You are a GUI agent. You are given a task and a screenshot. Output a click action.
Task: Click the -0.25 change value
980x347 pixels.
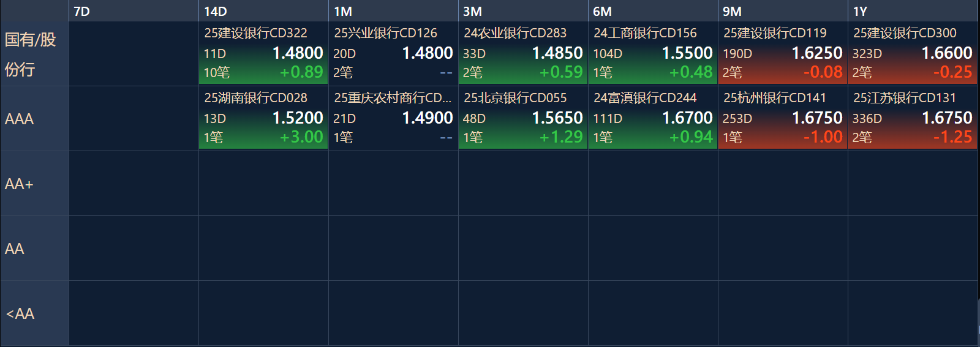click(953, 72)
